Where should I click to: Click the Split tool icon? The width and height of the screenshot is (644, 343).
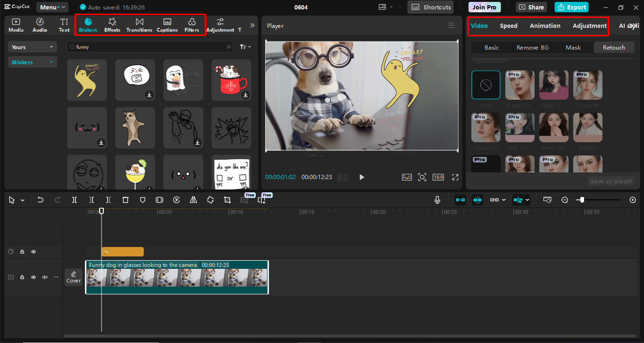pos(75,200)
